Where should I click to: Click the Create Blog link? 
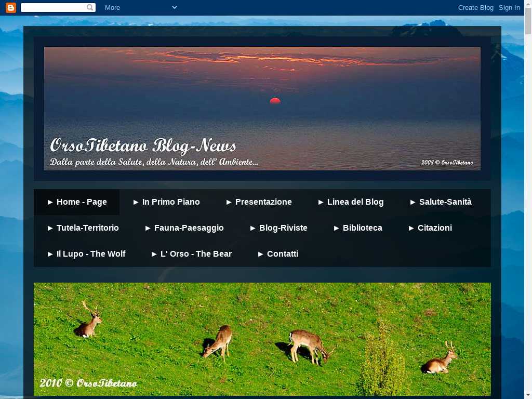coord(475,8)
